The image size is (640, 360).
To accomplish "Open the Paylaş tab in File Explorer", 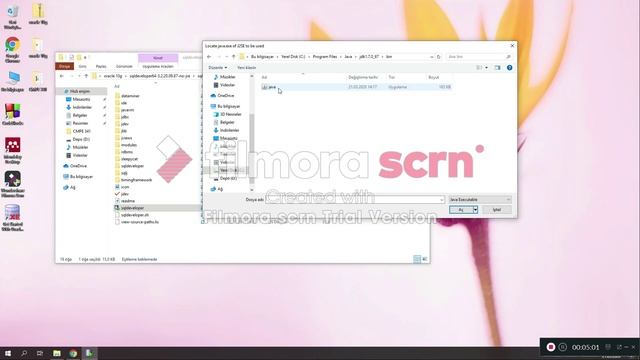I will click(101, 66).
